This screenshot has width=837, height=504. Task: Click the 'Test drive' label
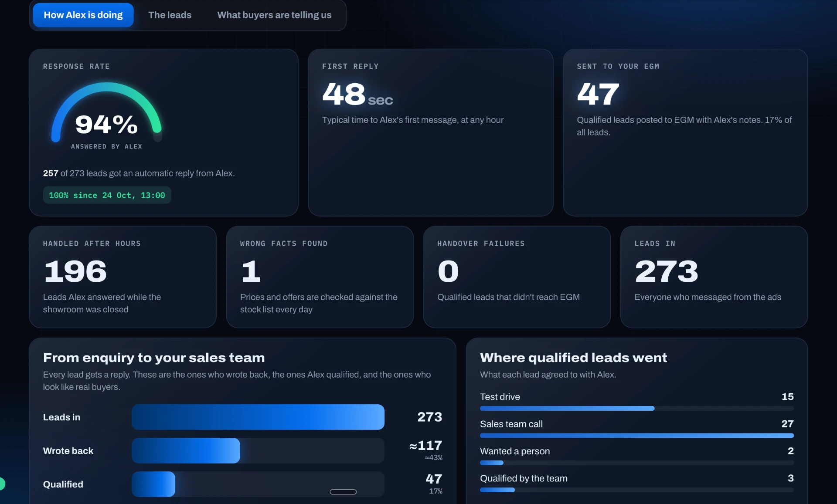[500, 397]
